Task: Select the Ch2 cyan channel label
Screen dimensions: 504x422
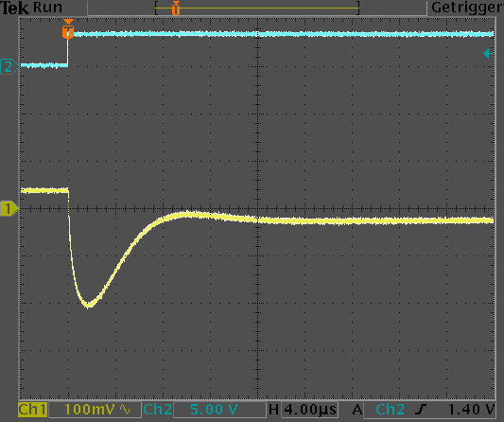Action: pyautogui.click(x=158, y=410)
